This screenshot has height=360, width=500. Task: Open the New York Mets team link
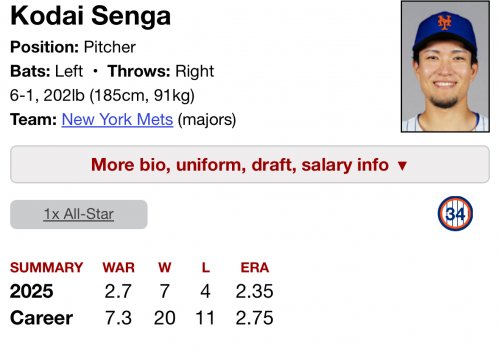pyautogui.click(x=117, y=119)
